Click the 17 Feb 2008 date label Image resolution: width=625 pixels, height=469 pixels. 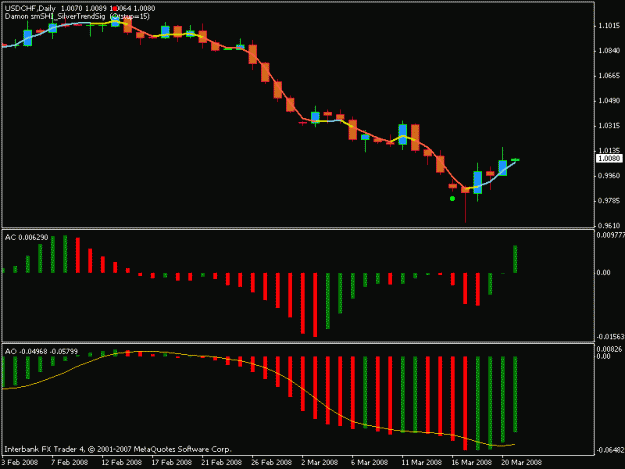click(x=171, y=463)
